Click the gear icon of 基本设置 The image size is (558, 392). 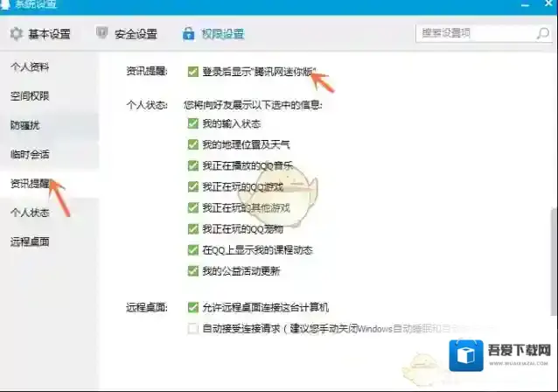coord(16,34)
